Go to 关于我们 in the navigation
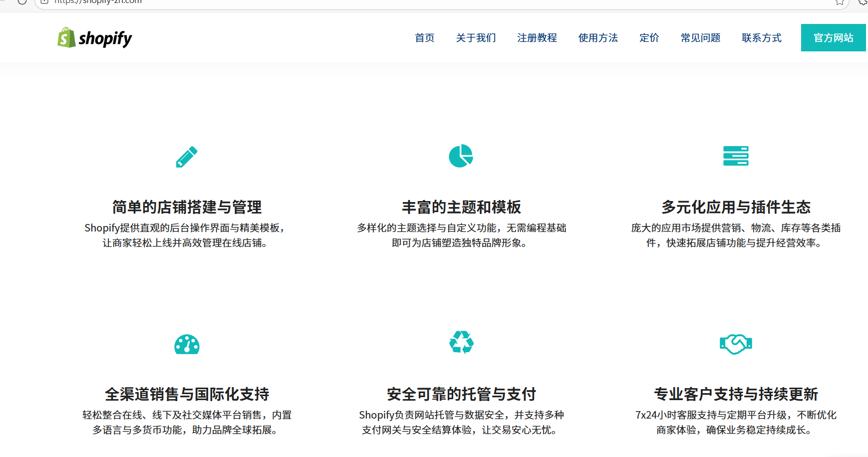Viewport: 868px width, 457px height. pyautogui.click(x=476, y=38)
